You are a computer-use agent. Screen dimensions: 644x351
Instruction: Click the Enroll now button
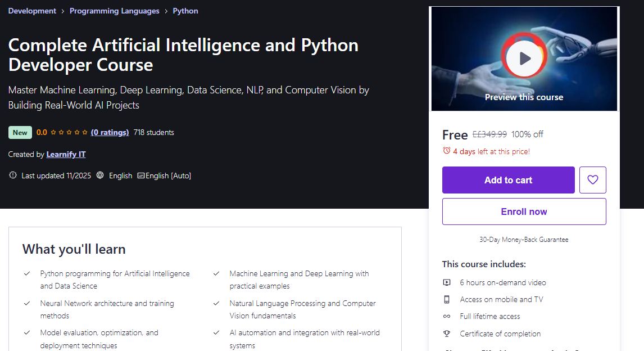click(524, 211)
